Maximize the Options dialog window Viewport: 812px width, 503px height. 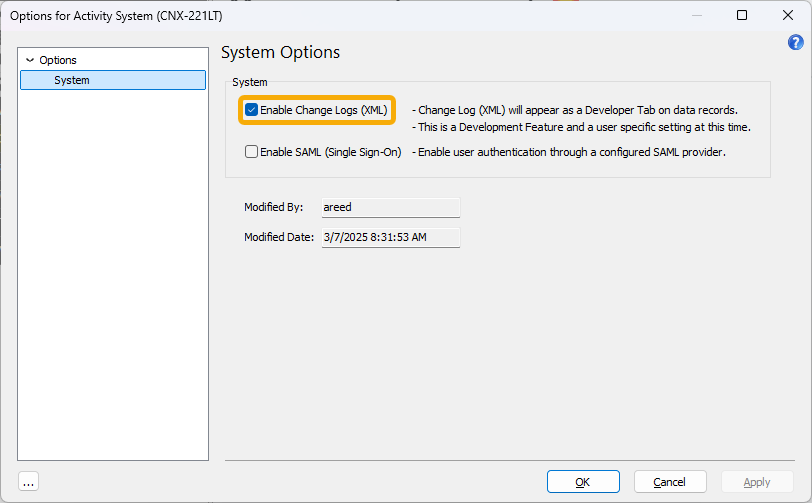point(742,15)
